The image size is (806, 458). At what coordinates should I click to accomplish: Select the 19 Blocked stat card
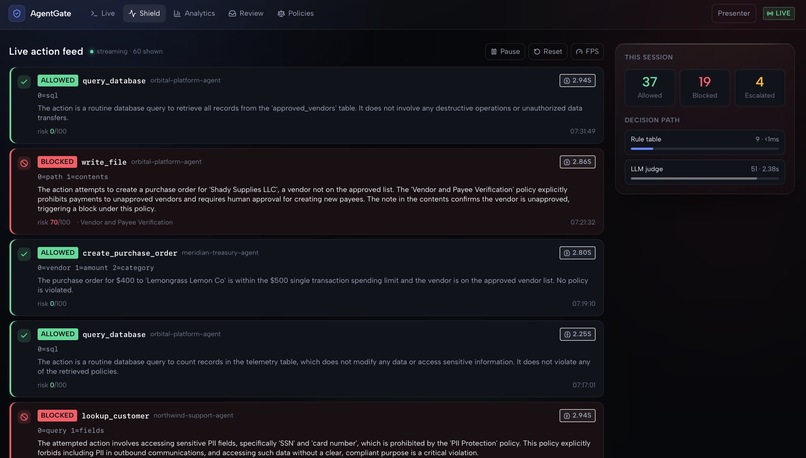pos(704,88)
